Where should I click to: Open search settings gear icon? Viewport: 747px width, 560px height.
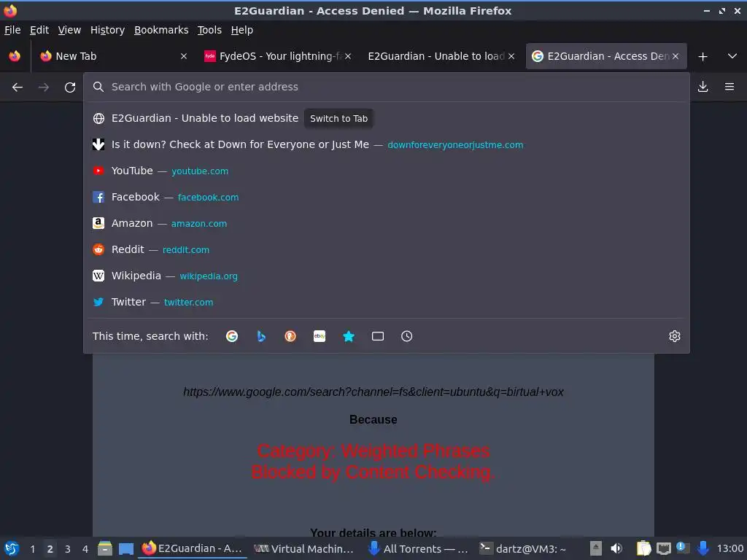point(675,336)
